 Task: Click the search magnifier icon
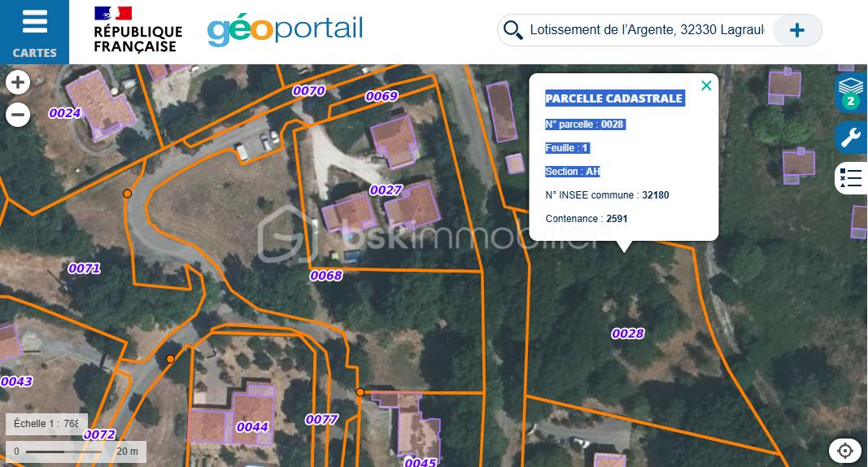513,30
